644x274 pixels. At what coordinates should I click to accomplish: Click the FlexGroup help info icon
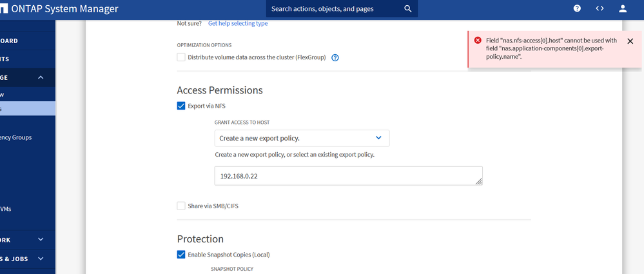335,57
